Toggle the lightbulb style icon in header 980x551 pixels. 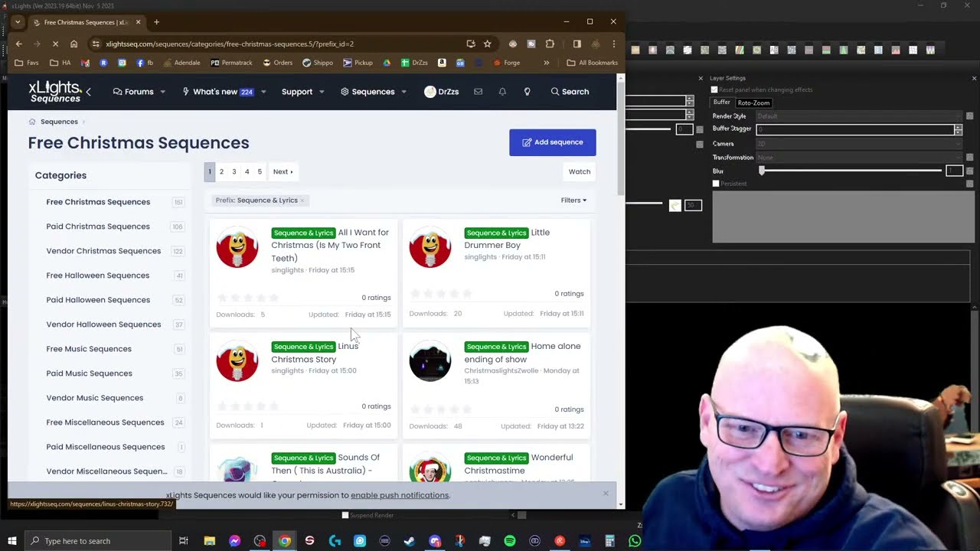tap(527, 92)
